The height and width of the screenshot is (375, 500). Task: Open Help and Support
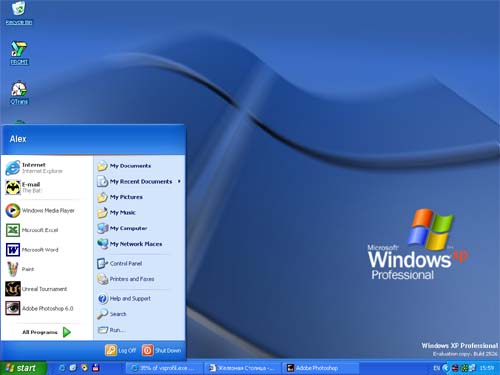pyautogui.click(x=139, y=298)
